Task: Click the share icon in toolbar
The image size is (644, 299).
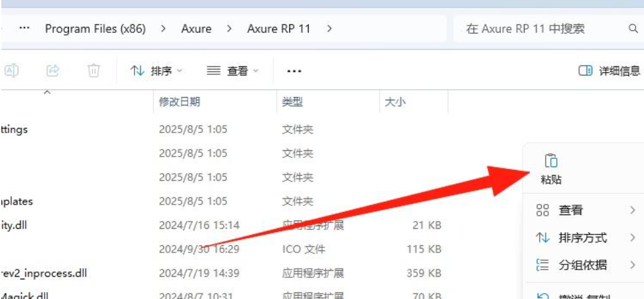Action: click(53, 70)
